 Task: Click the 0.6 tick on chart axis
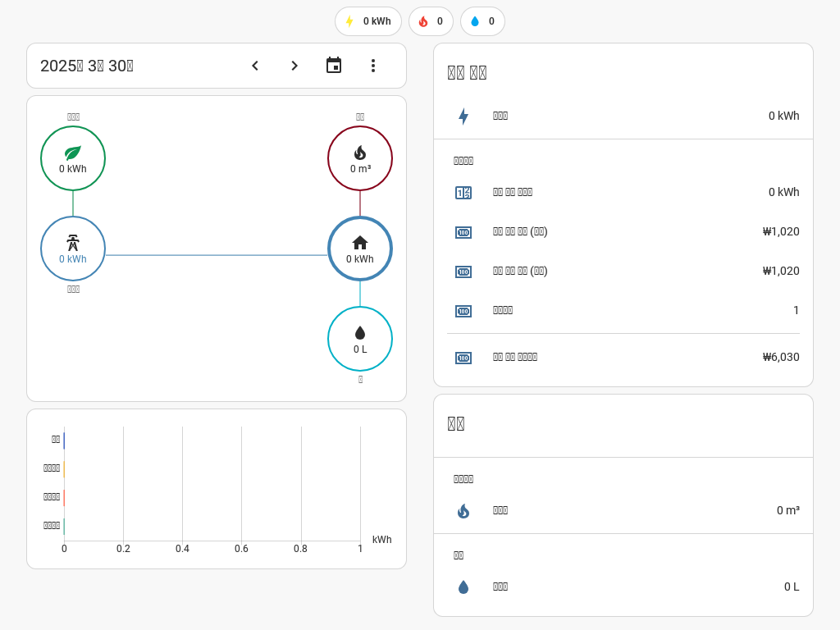coord(241,549)
